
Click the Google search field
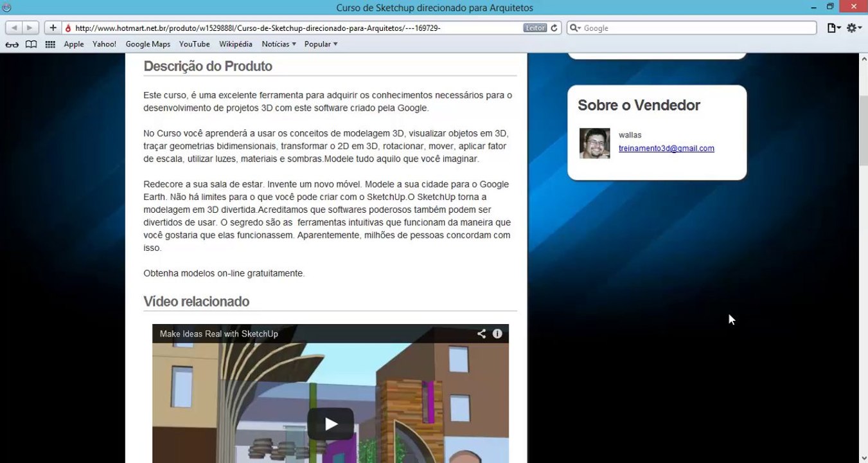(691, 28)
